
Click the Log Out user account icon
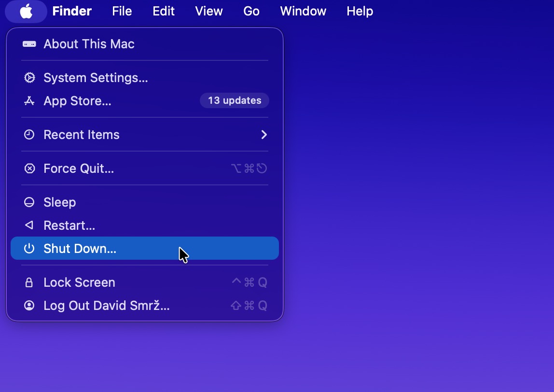(29, 305)
